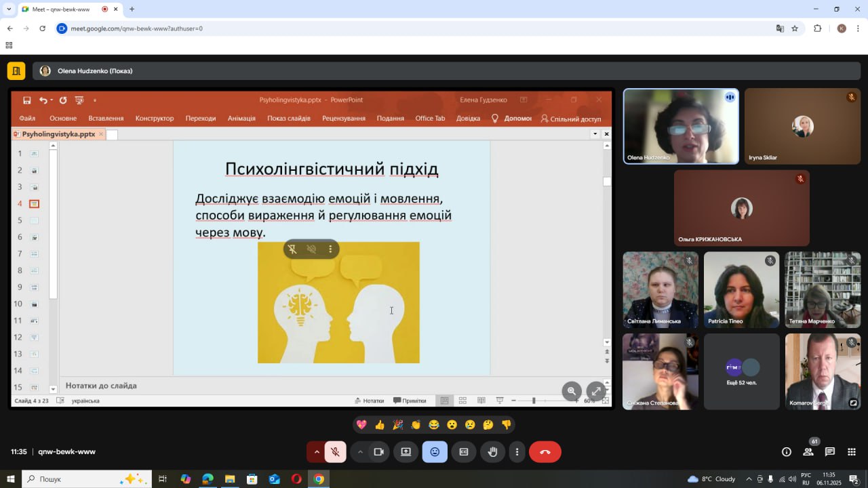Open the people list panel
Screen dimensions: 868x488
(x=808, y=452)
